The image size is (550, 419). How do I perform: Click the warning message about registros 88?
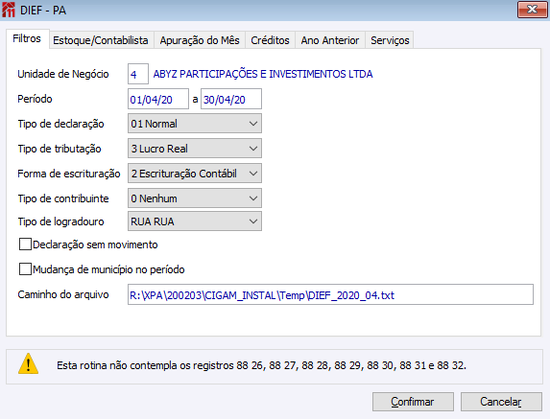(262, 365)
